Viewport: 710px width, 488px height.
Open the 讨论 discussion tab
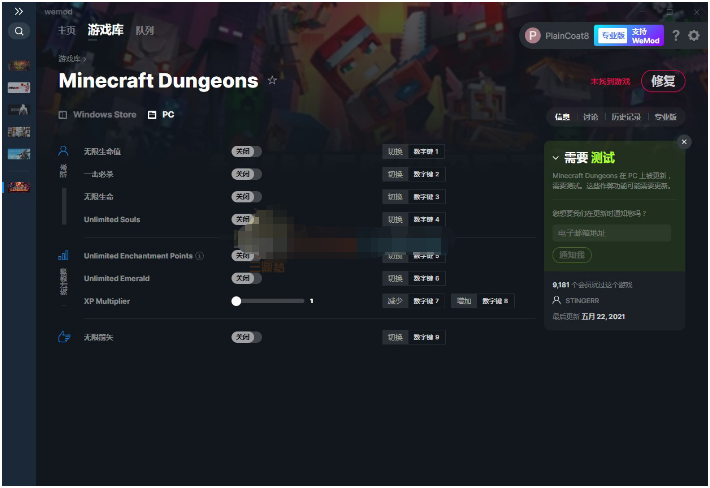click(x=590, y=117)
